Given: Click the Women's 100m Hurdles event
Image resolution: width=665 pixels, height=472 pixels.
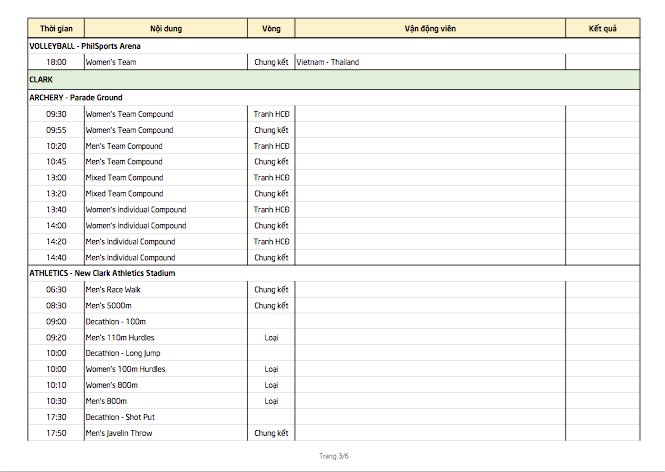Looking at the screenshot, I should [x=126, y=369].
